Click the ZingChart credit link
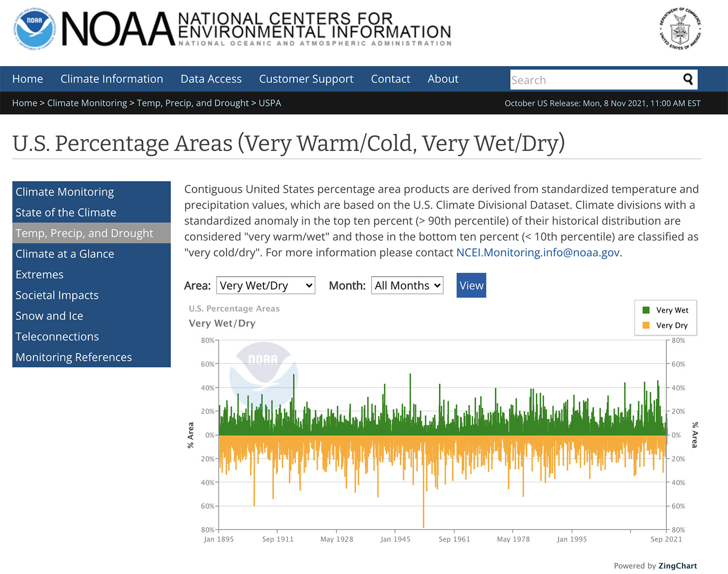728x574 pixels. (x=678, y=566)
